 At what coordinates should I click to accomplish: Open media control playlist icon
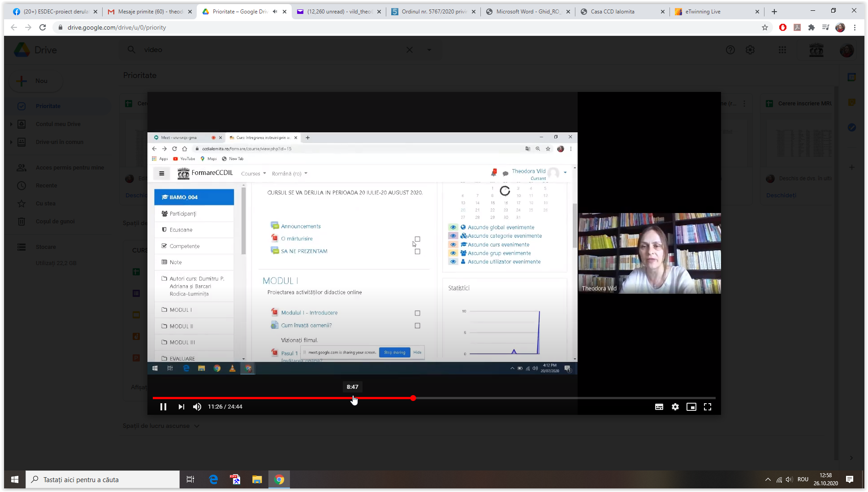point(826,27)
